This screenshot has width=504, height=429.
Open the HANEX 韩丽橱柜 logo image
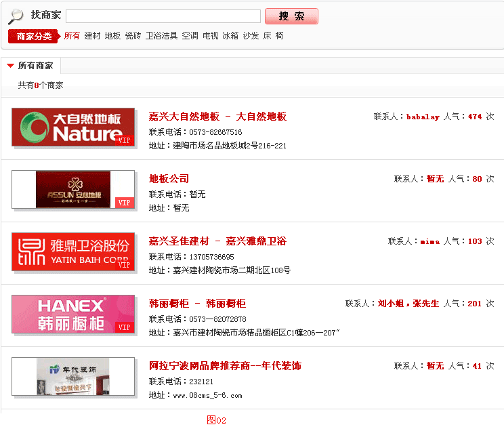point(73,314)
